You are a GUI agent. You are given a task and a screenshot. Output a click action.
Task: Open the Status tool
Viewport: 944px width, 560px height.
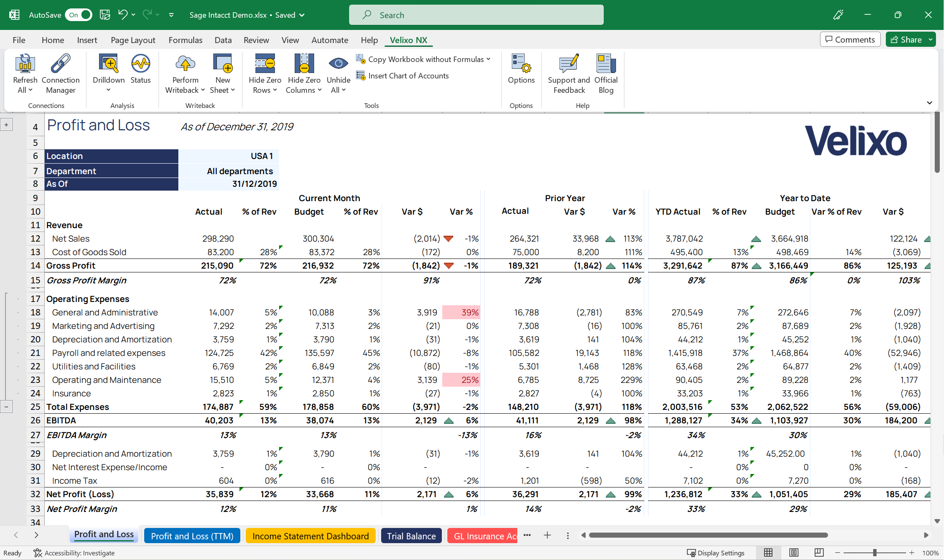(140, 69)
